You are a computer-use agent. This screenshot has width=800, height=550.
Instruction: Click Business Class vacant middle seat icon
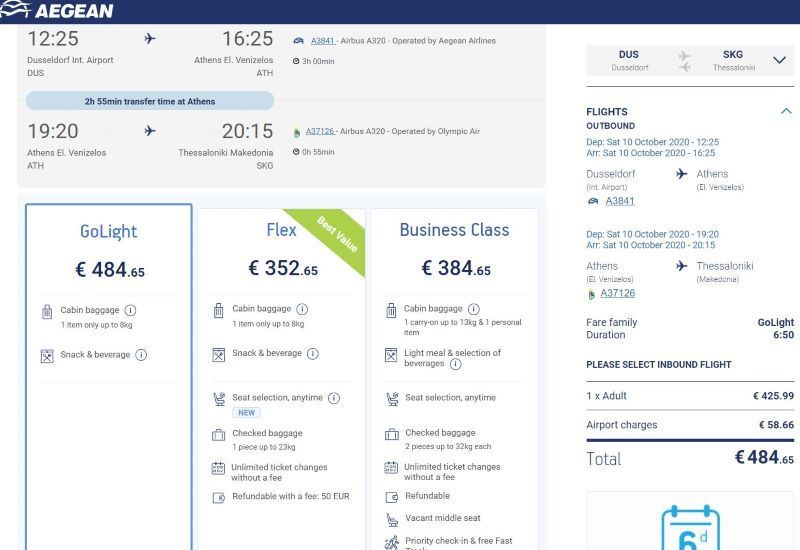pos(392,519)
